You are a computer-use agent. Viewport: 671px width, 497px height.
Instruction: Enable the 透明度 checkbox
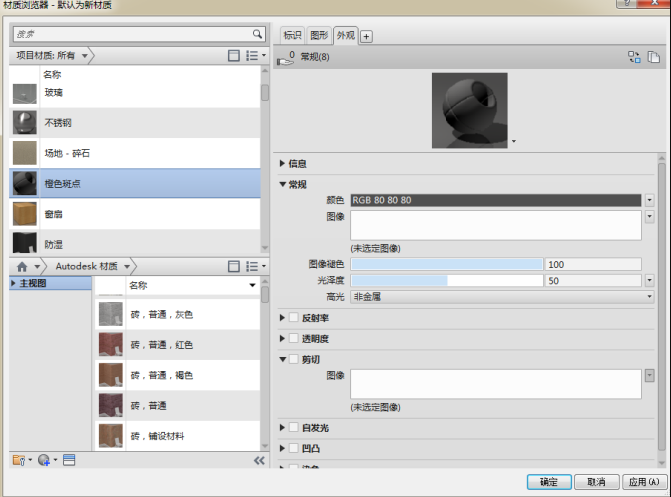(294, 338)
